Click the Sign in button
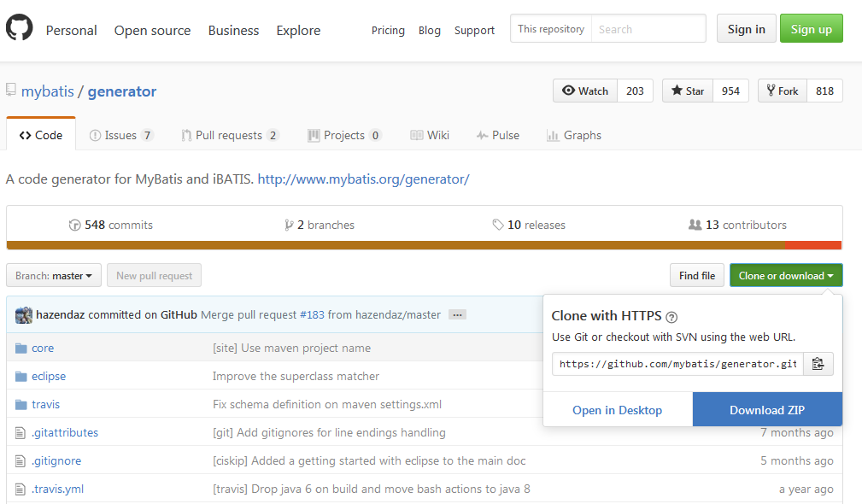The width and height of the screenshot is (862, 504). click(x=747, y=29)
